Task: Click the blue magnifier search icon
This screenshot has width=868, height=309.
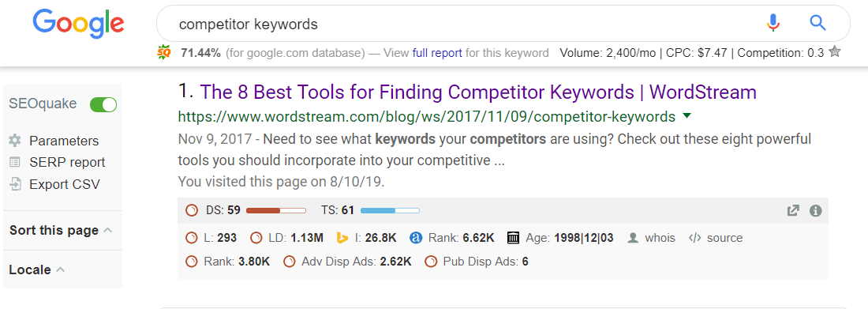Action: pos(817,23)
